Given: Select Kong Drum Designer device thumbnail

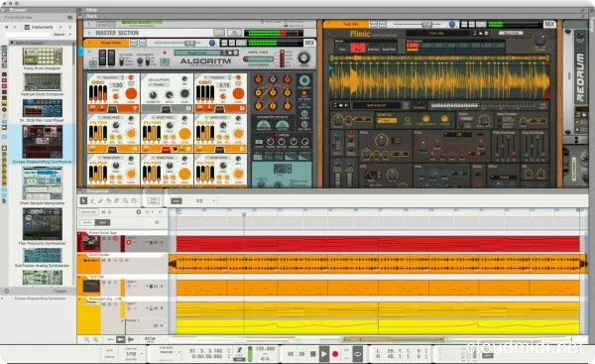Looking at the screenshot, I should (x=42, y=57).
